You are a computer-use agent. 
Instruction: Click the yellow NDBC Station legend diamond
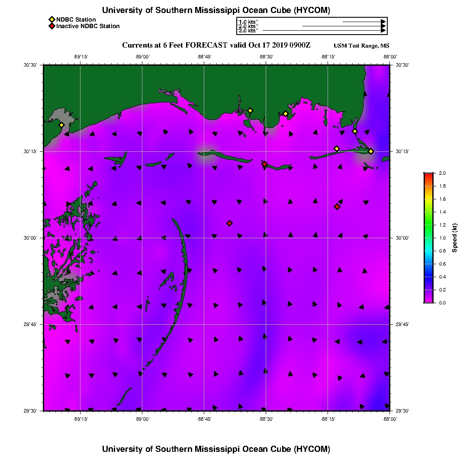click(x=52, y=20)
